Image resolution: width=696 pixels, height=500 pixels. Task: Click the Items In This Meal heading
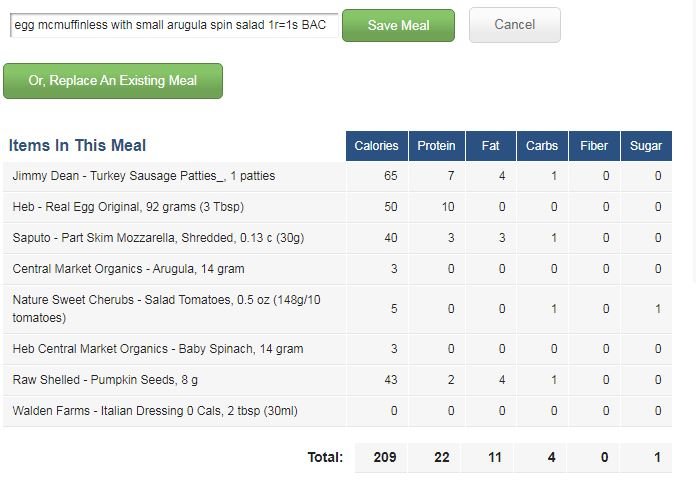pyautogui.click(x=77, y=146)
